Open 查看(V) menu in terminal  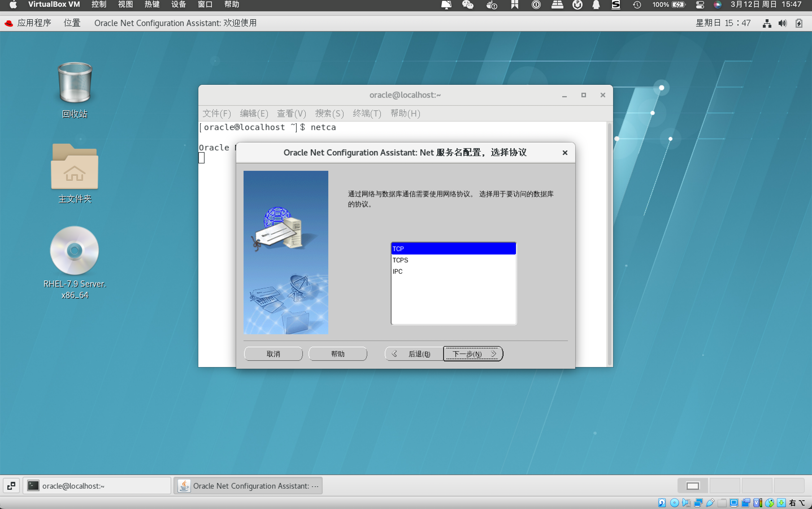click(291, 113)
